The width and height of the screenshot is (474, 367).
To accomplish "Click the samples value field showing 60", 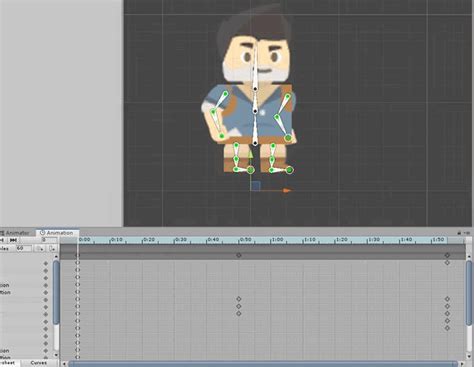I will click(x=24, y=248).
